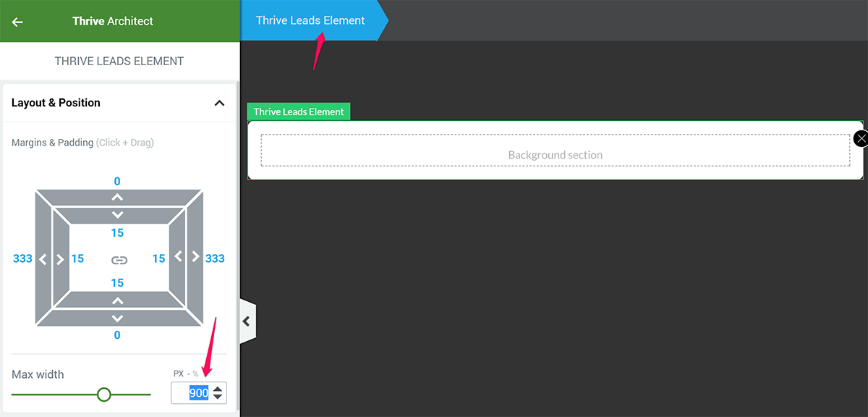The width and height of the screenshot is (868, 417).
Task: Decrease max width with the down stepper arrow
Action: pyautogui.click(x=218, y=397)
